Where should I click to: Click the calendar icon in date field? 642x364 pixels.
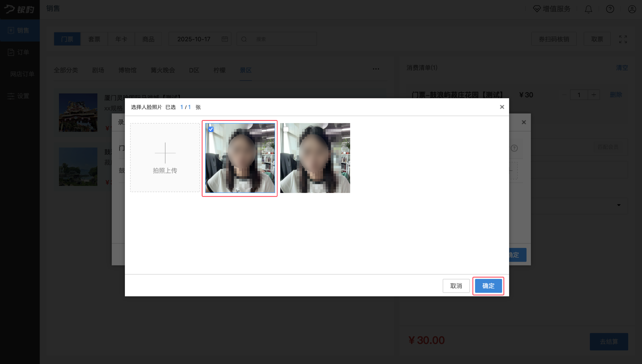point(225,39)
